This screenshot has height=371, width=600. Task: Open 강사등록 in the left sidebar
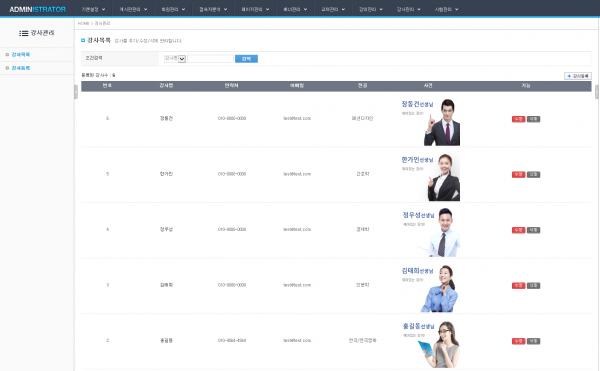point(21,68)
